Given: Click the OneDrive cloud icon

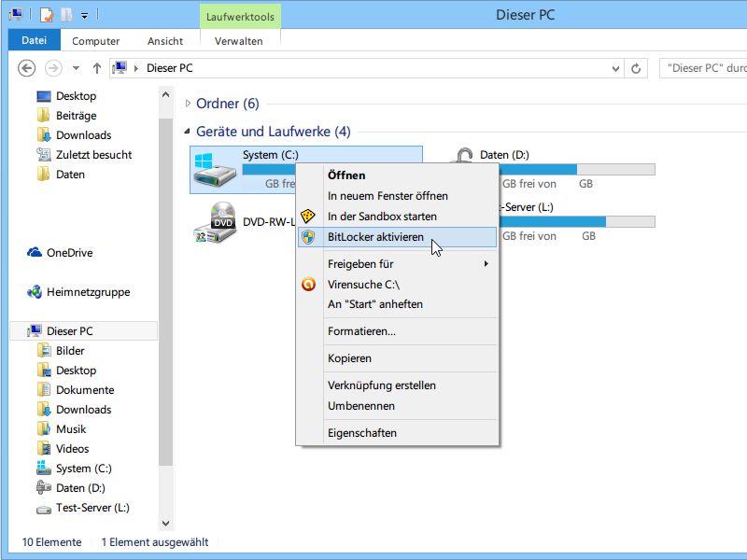Looking at the screenshot, I should click(35, 252).
